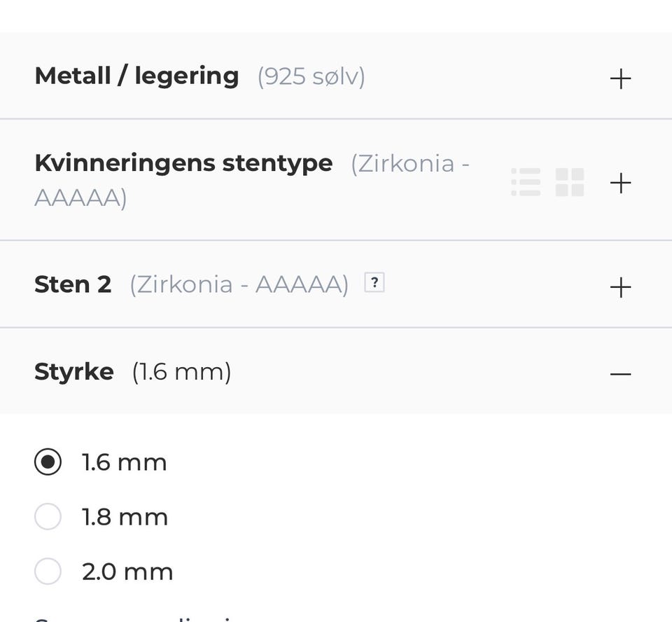Click plus icon beside Kvinneringens stentype
The height and width of the screenshot is (622, 672).
pos(620,183)
